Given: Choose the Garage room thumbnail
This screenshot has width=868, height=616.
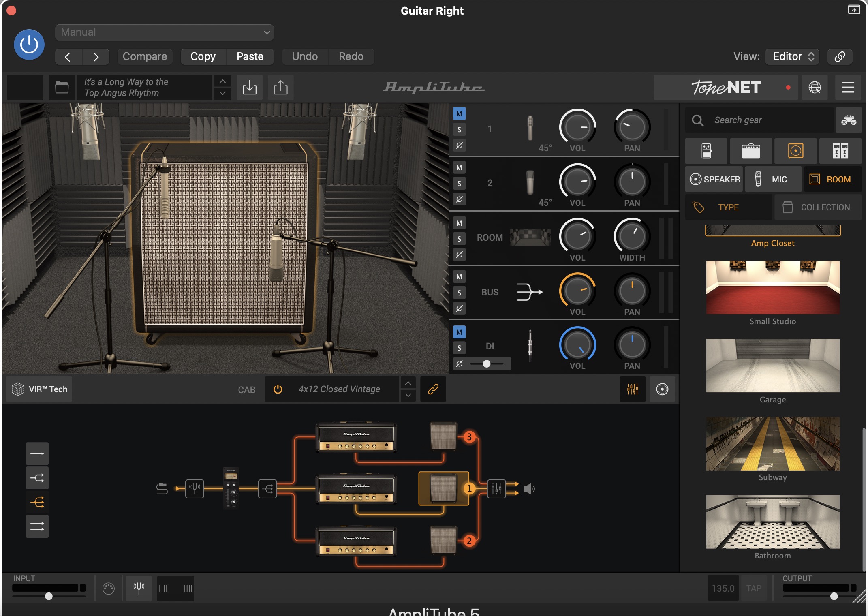Looking at the screenshot, I should click(773, 366).
